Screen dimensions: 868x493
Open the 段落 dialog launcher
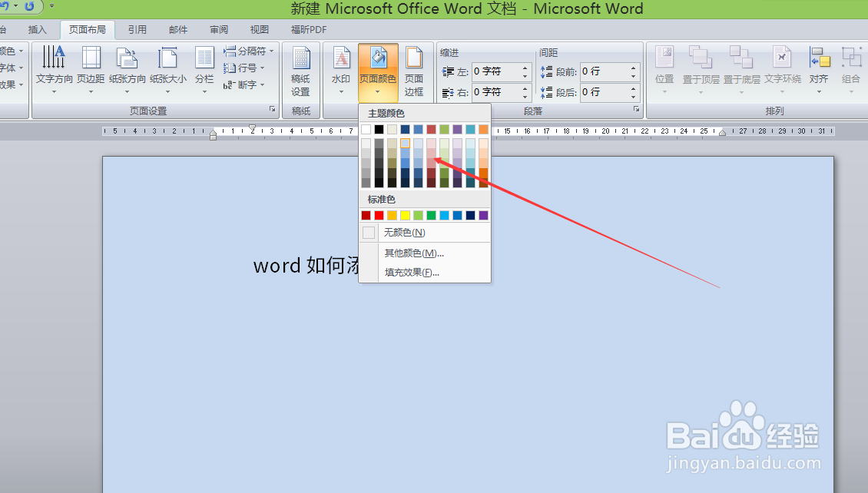coord(637,110)
